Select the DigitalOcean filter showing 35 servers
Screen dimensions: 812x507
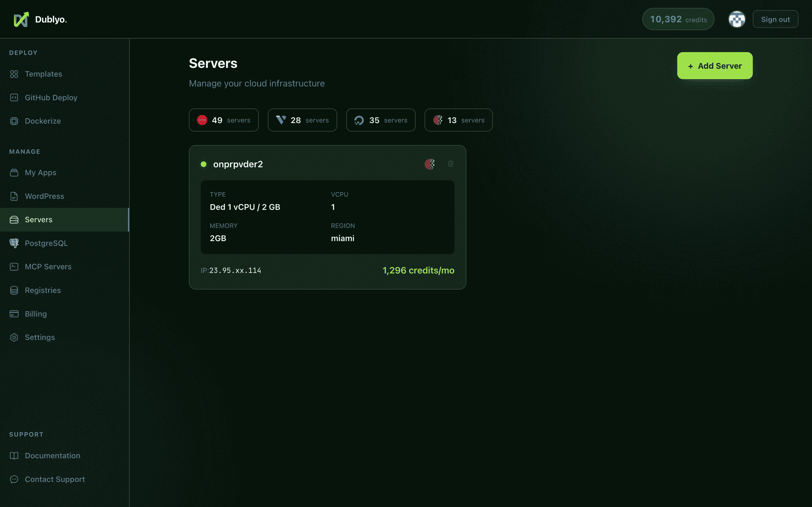(381, 120)
